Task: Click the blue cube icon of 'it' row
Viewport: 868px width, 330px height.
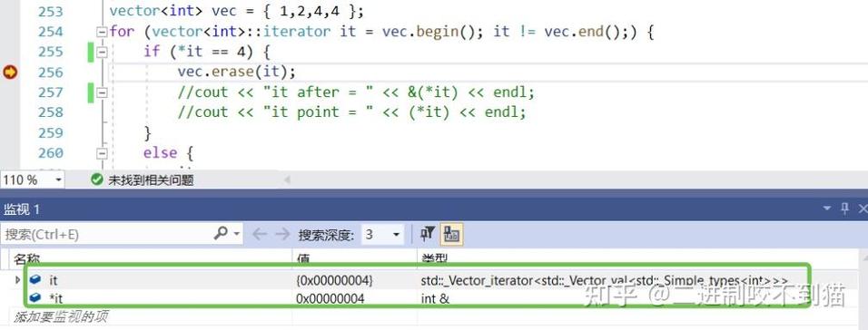Action: pos(35,280)
